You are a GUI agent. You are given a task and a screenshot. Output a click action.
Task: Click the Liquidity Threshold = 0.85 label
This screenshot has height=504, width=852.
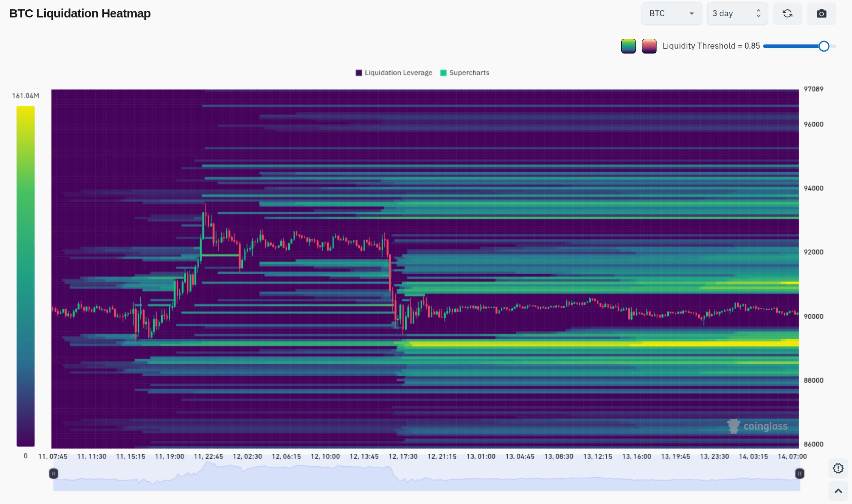point(711,46)
